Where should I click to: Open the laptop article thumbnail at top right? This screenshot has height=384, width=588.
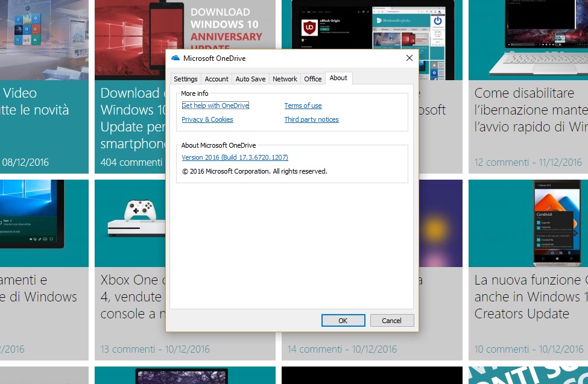528,39
